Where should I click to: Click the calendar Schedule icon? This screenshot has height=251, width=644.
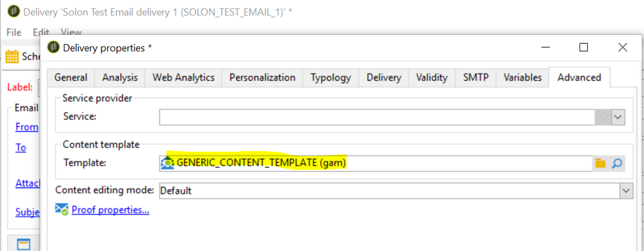click(x=12, y=56)
